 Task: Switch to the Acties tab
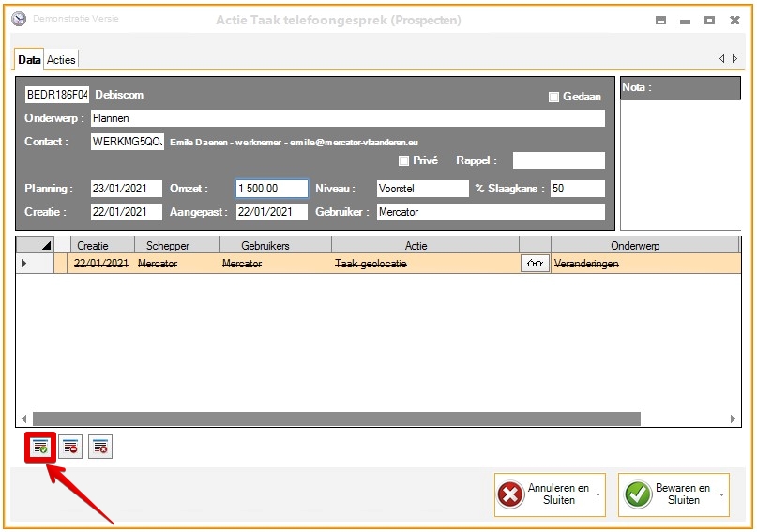[62, 59]
